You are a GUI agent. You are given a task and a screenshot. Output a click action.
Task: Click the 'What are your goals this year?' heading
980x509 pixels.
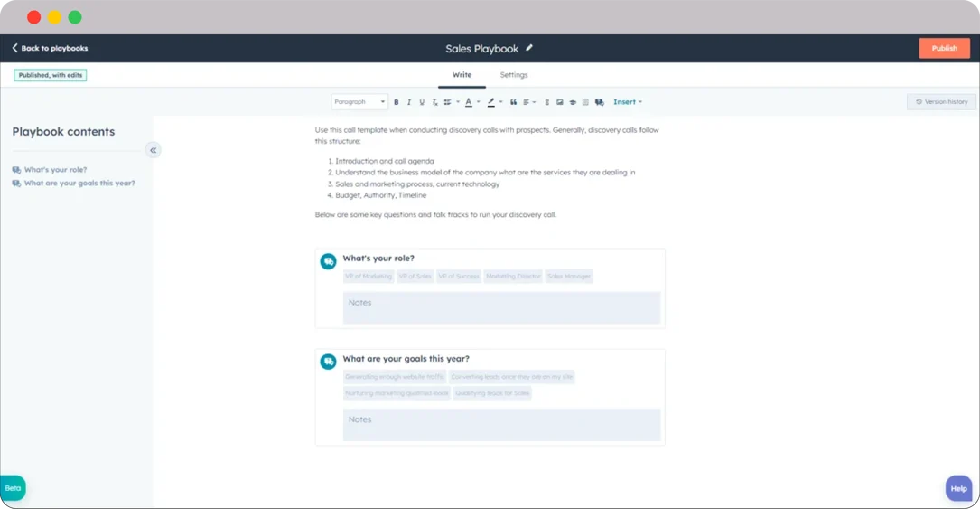(406, 359)
